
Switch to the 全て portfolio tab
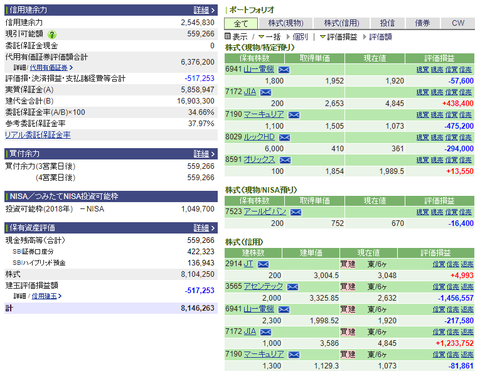pyautogui.click(x=241, y=23)
